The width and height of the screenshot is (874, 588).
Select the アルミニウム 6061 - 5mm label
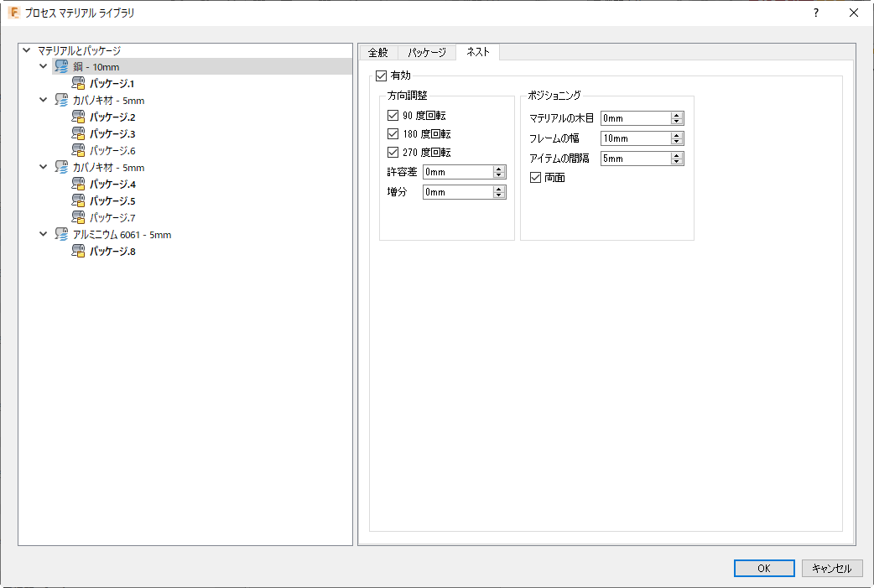click(122, 235)
